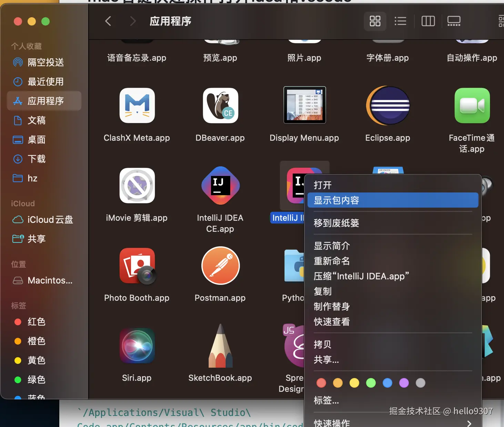Open 下载 in the sidebar
The height and width of the screenshot is (427, 504).
click(44, 159)
